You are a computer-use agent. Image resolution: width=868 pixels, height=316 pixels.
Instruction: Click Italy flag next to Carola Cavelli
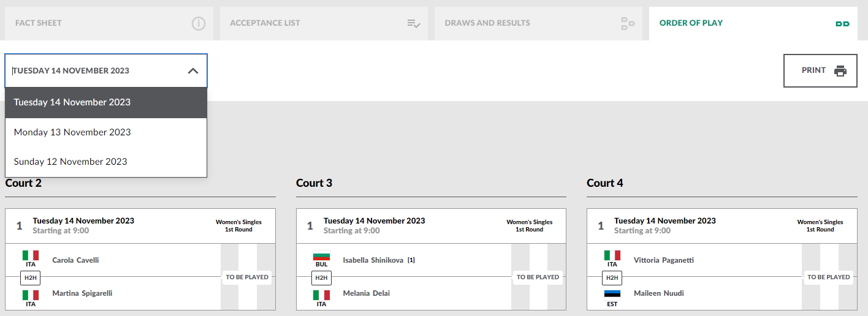point(31,255)
